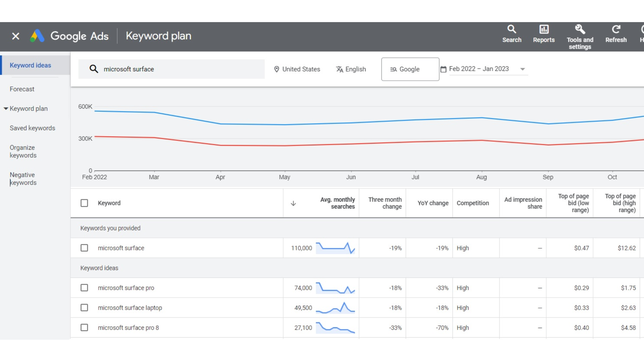
Task: Sort by Three month change column
Action: click(385, 203)
